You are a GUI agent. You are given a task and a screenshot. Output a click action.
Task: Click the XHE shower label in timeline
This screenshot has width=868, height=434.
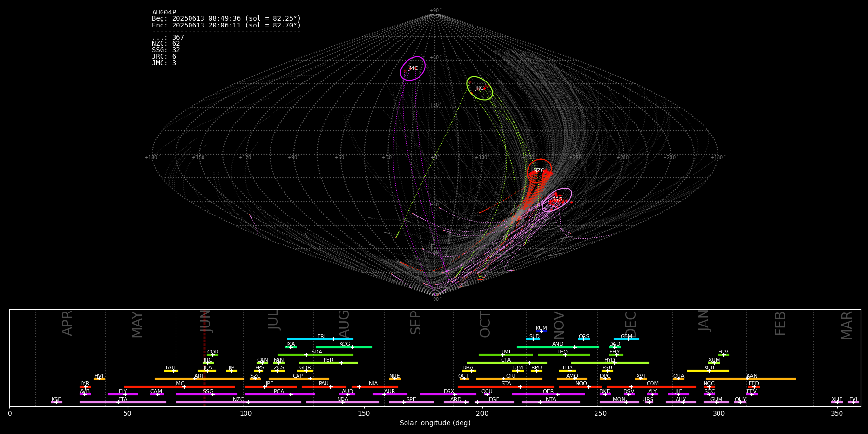click(837, 400)
